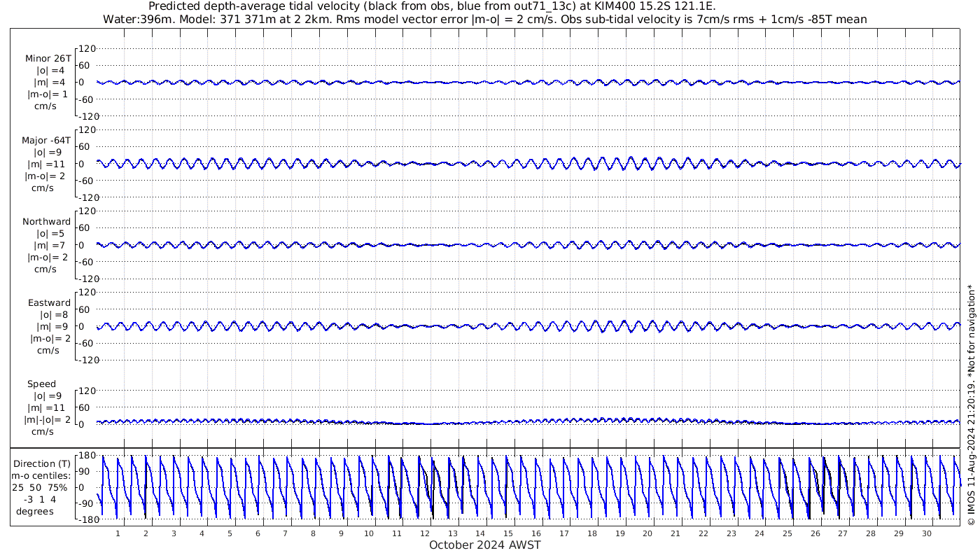
Task: Click day "19" on the date axis
Action: [619, 533]
